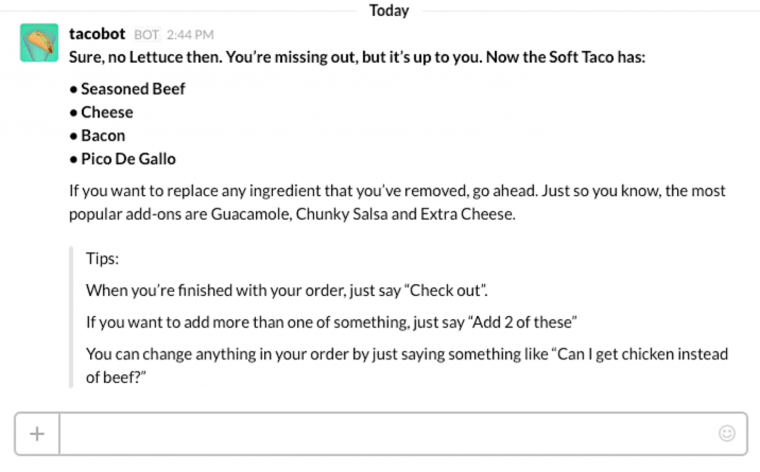Screen dimensions: 760x472
Task: Click the Pico De Gallo item
Action: (x=123, y=158)
